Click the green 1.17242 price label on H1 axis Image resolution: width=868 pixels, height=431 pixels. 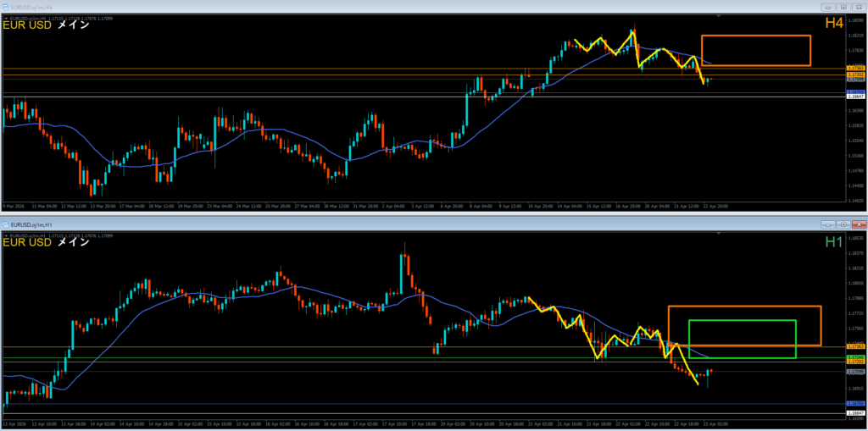(x=855, y=357)
